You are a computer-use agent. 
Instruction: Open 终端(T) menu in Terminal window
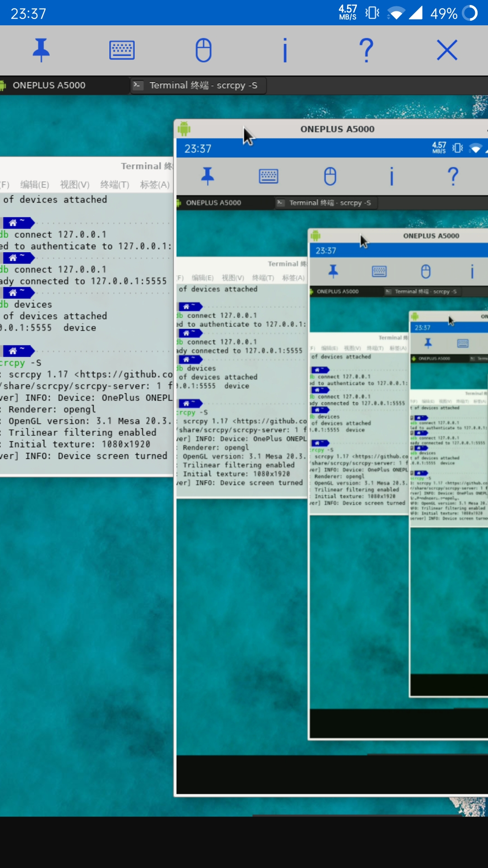tap(114, 184)
